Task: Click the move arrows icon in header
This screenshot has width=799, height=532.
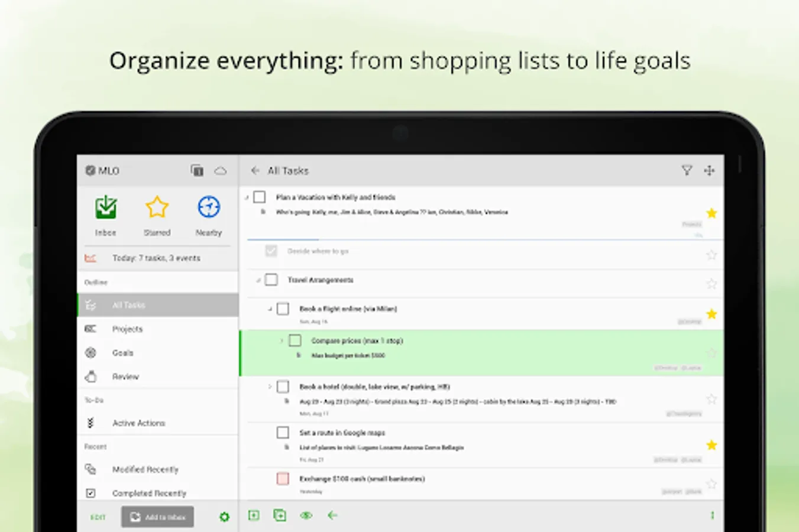Action: 709,171
